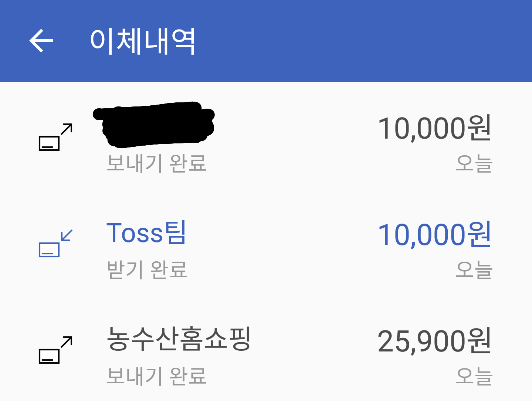Image resolution: width=532 pixels, height=401 pixels.
Task: Tap the 25,900원 amount
Action: pos(434,341)
